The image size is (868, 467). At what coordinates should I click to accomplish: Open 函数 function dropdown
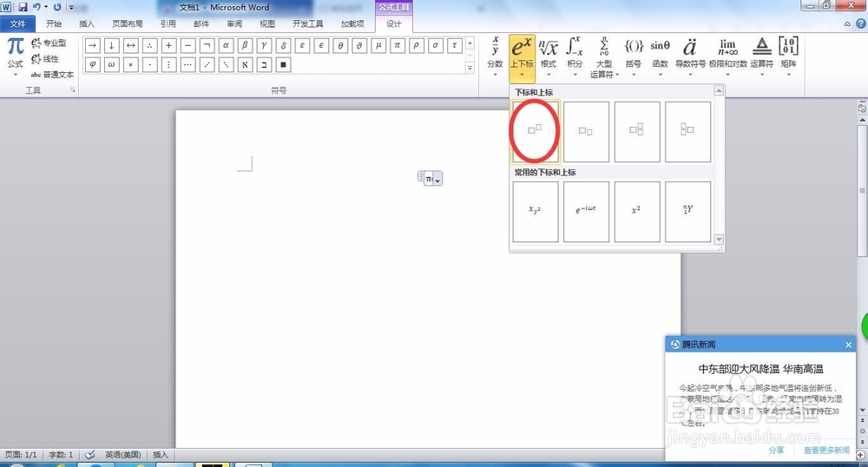(x=660, y=57)
